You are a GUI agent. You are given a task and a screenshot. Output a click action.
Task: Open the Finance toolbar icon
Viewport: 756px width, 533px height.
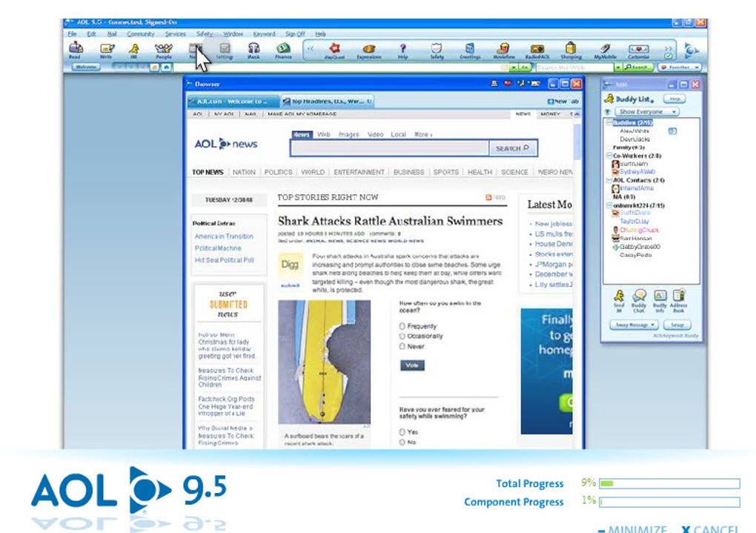tap(283, 50)
